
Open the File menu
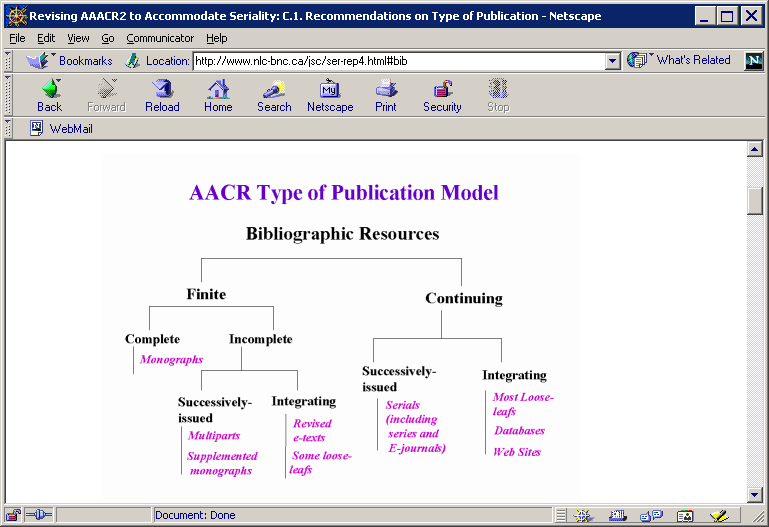pos(17,38)
